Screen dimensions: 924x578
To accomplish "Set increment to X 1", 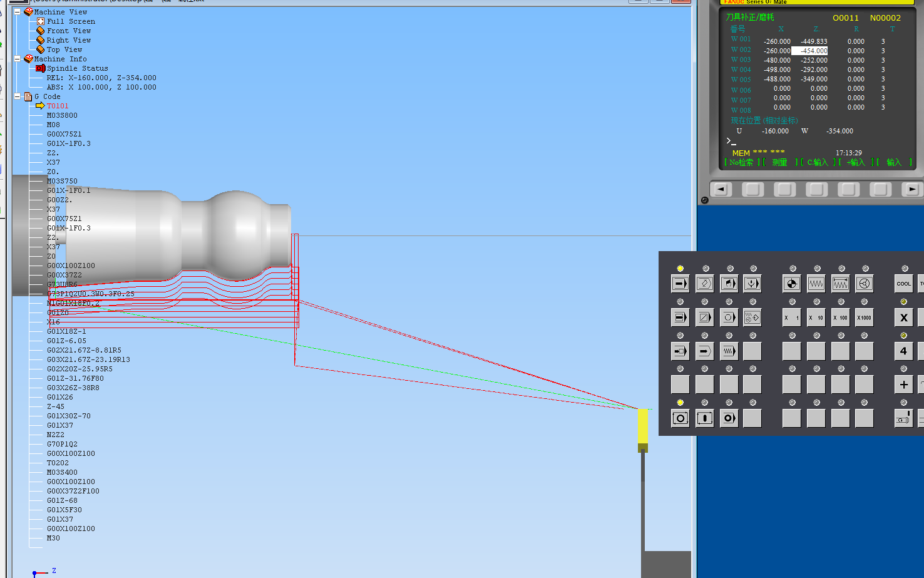I will point(792,317).
